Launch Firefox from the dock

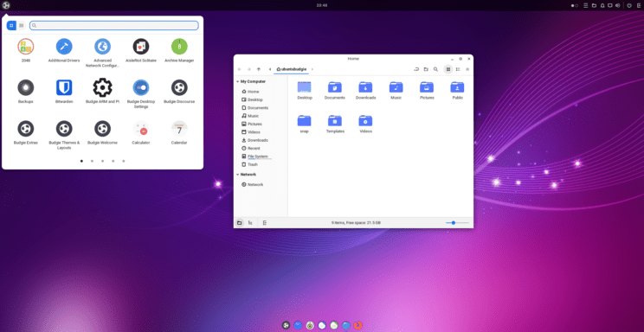358,325
